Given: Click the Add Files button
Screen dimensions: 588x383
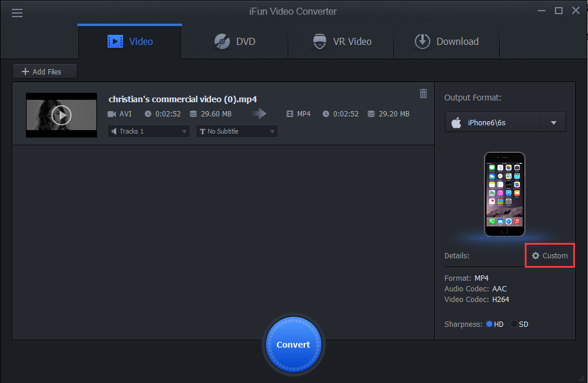Looking at the screenshot, I should click(45, 72).
